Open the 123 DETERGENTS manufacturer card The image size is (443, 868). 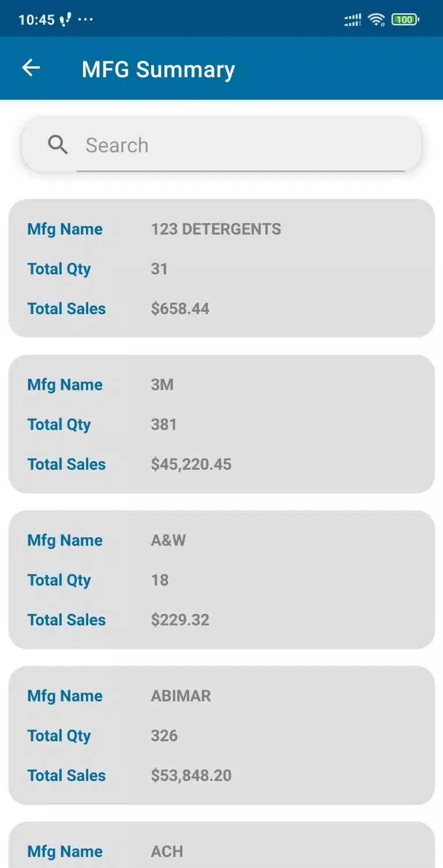point(221,268)
